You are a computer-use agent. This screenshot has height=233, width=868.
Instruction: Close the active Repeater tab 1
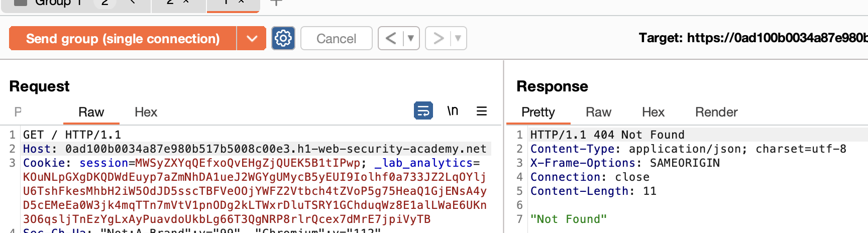coord(241,2)
